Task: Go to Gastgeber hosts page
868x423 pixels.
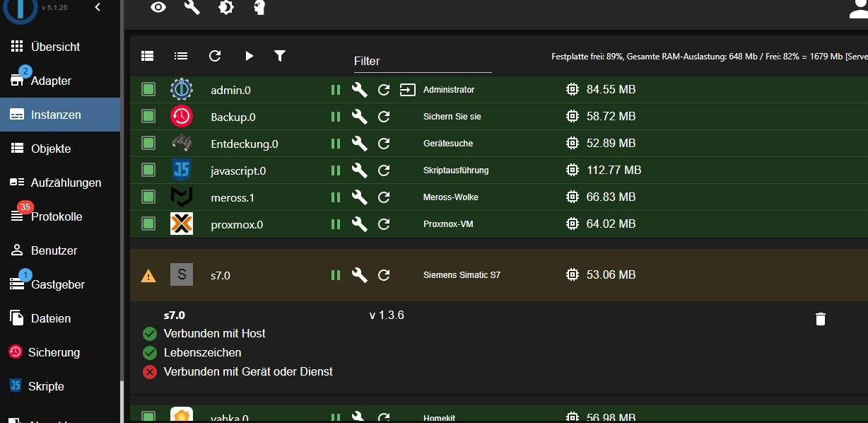Action: [x=60, y=284]
